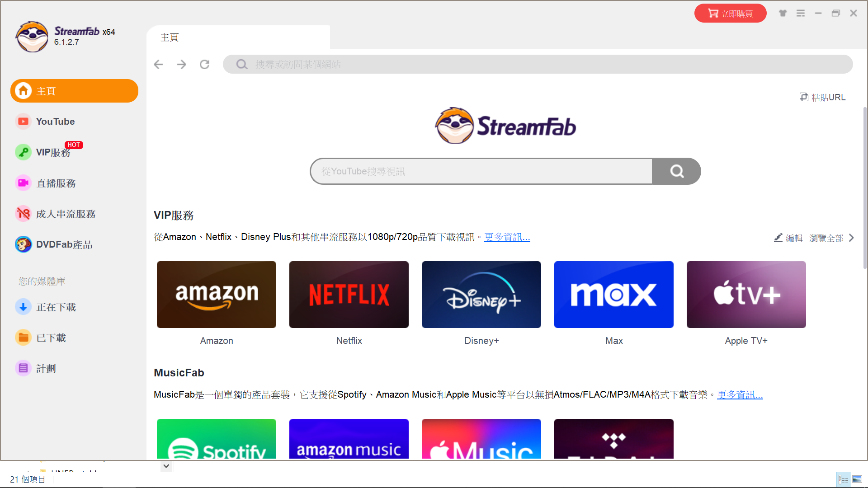Screen dimensions: 868x488
Task: Open 更多資訊 link under VIP服務
Action: 507,237
